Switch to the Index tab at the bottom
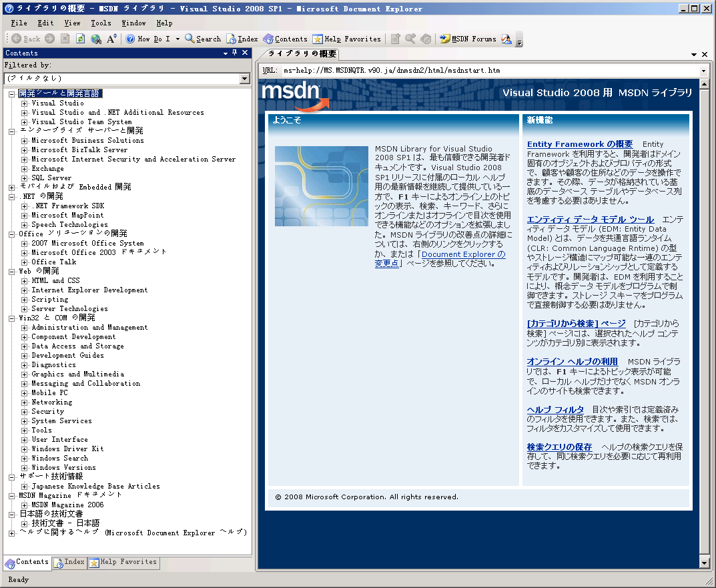 click(x=69, y=563)
